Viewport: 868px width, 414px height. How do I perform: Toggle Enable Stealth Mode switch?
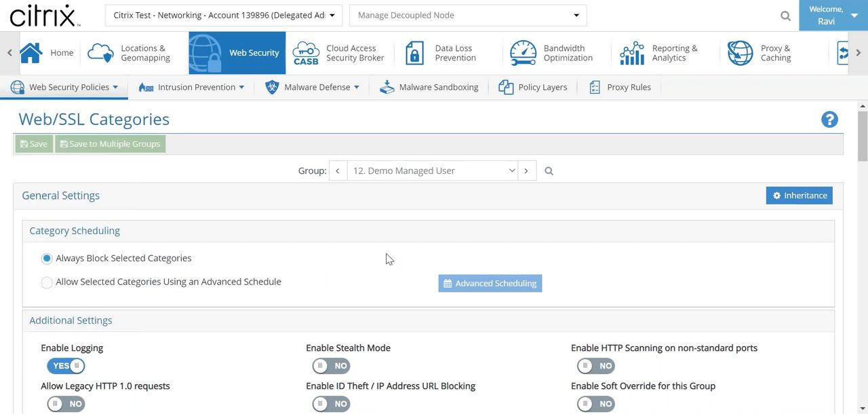331,366
